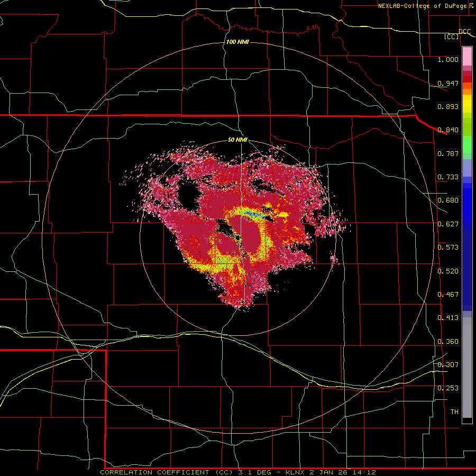Image resolution: width=476 pixels, height=476 pixels.
Task: Click the 0.360 scale value
Action: (448, 342)
